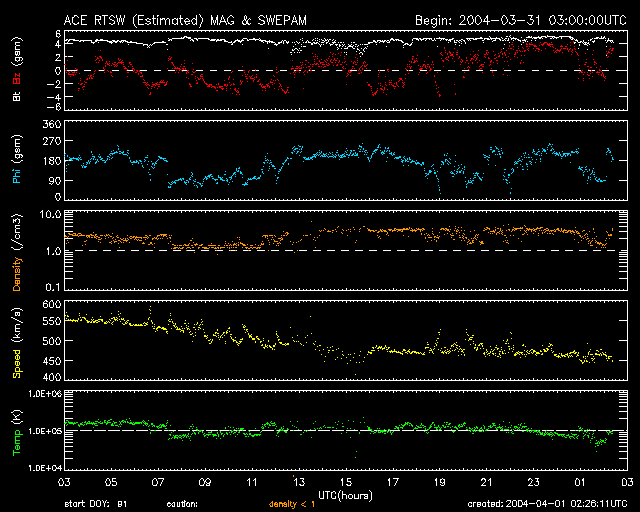Select the '19' hour label on the time axis
This screenshot has height=512, width=640.
point(440,483)
